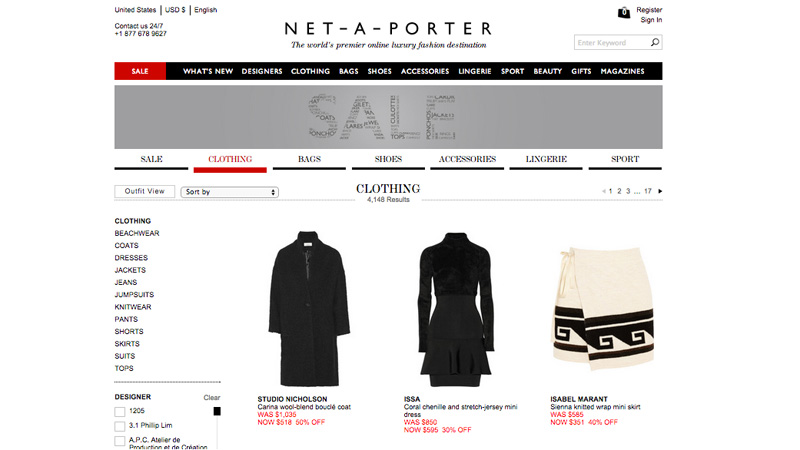Click the search magnifier icon
The height and width of the screenshot is (450, 800).
pyautogui.click(x=655, y=42)
